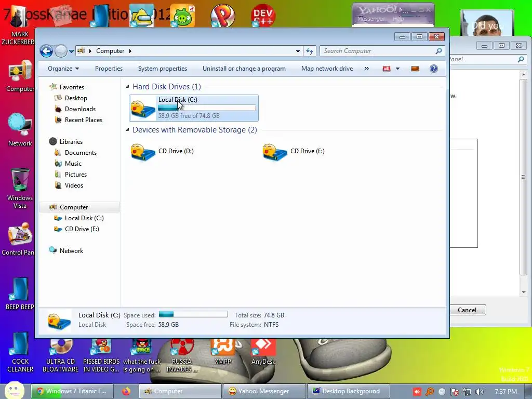Select Favorites in the navigation pane

tap(72, 87)
